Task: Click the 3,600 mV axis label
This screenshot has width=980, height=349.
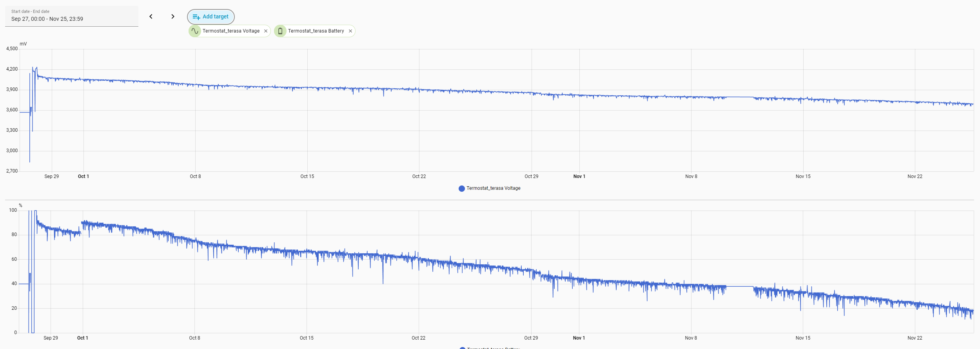Action: click(x=12, y=110)
